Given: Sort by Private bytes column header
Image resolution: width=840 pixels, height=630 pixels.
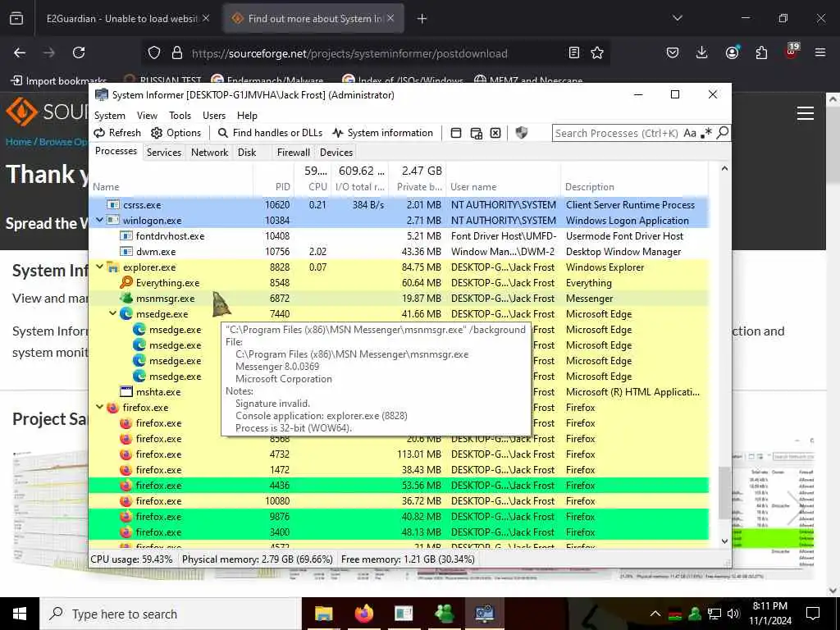Looking at the screenshot, I should (x=419, y=187).
